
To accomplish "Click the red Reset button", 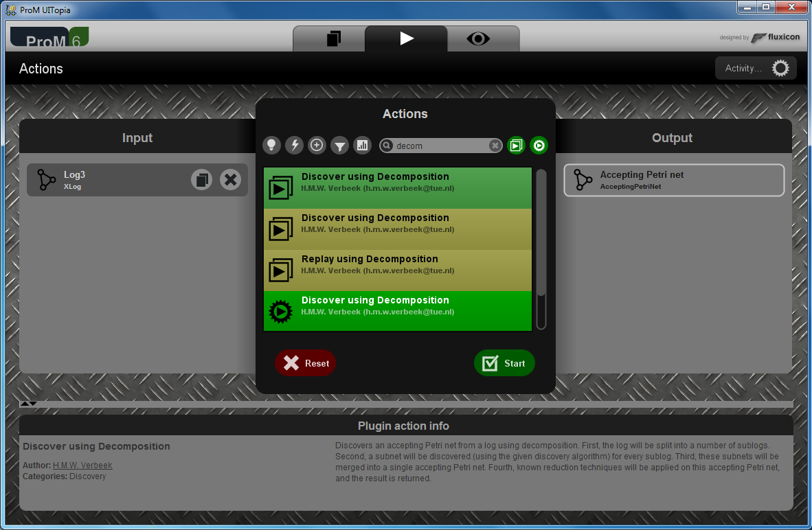I will pyautogui.click(x=306, y=363).
